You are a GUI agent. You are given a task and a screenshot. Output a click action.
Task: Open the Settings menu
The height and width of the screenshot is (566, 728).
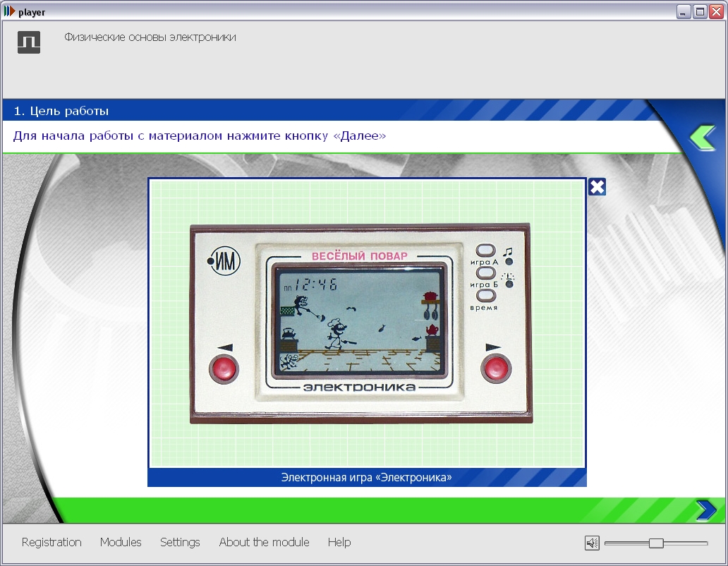coord(180,542)
